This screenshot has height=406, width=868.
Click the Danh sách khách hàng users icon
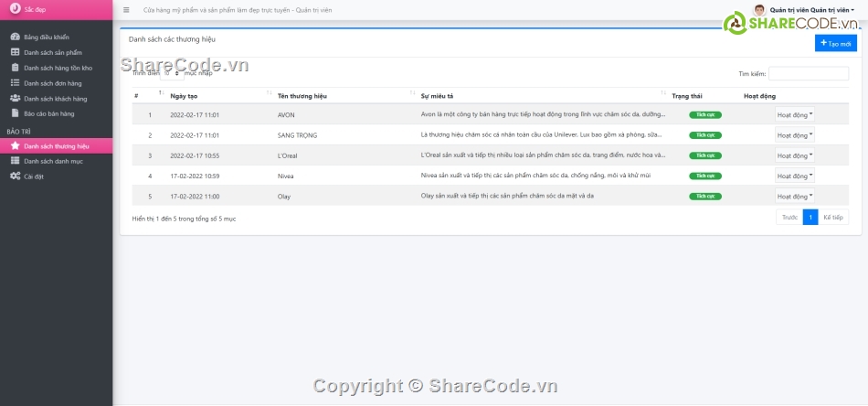tap(16, 98)
